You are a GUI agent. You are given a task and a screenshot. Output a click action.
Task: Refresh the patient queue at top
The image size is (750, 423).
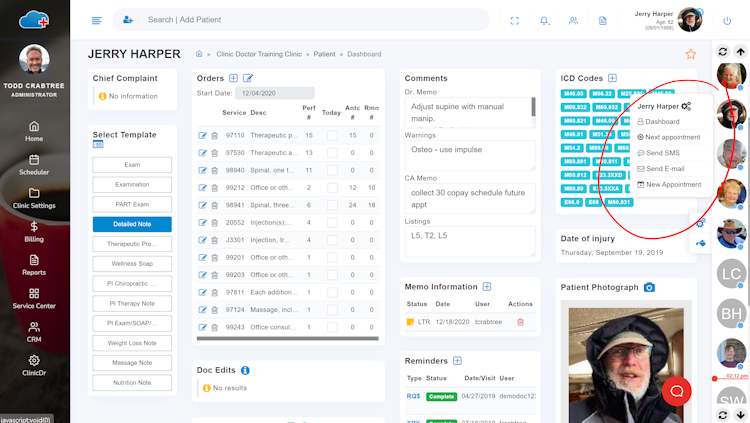pos(723,51)
